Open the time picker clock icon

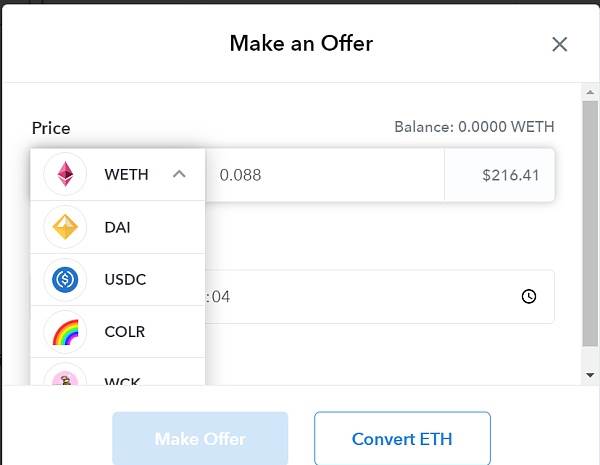529,296
